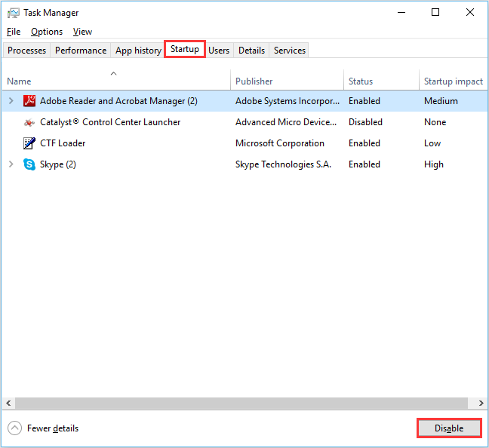Click the Enabled status of CTF Loader
Image resolution: width=489 pixels, height=448 pixels.
[364, 143]
